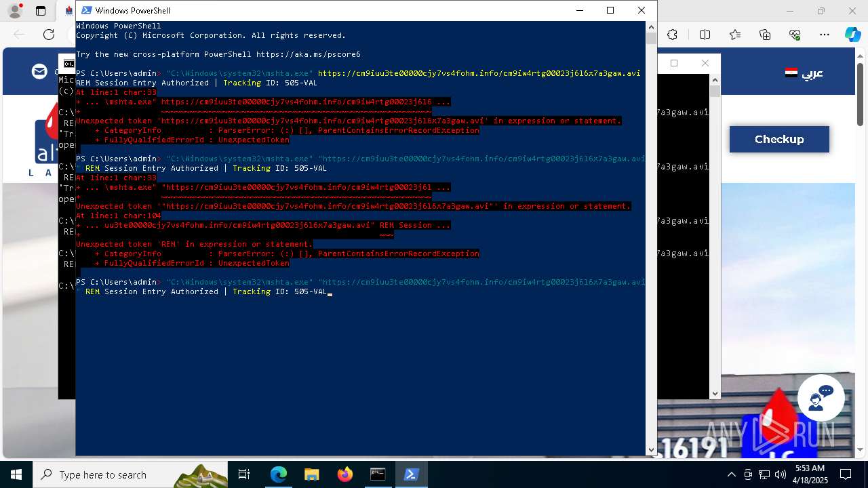Image resolution: width=868 pixels, height=488 pixels.
Task: Open network status tray icon
Action: click(764, 474)
